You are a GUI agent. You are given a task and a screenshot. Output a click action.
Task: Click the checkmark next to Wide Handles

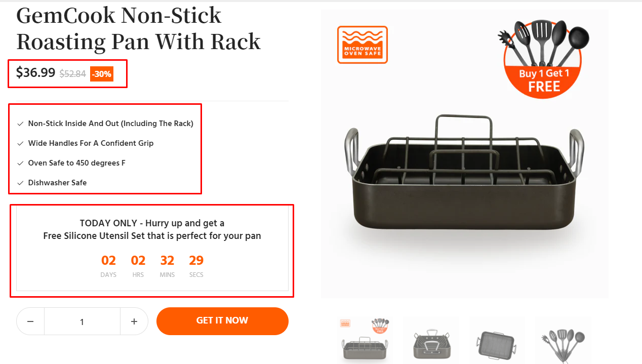pyautogui.click(x=20, y=143)
